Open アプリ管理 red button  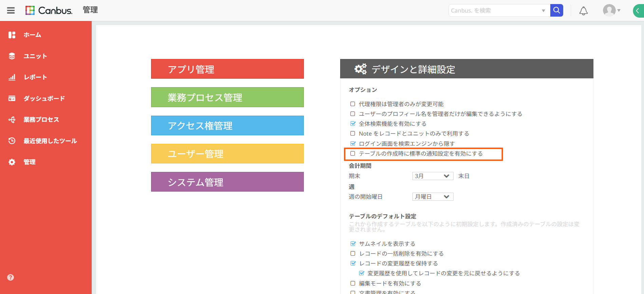click(227, 69)
